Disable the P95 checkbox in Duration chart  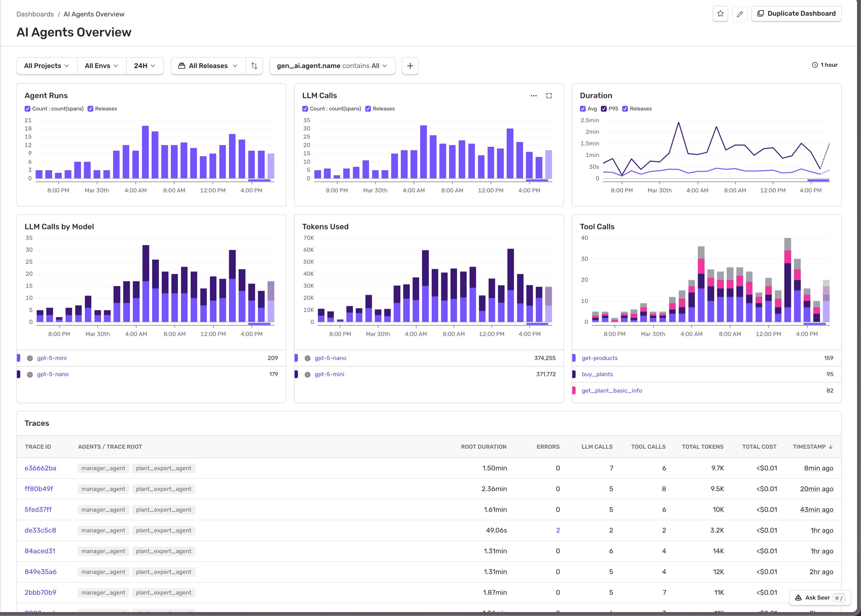click(x=604, y=109)
